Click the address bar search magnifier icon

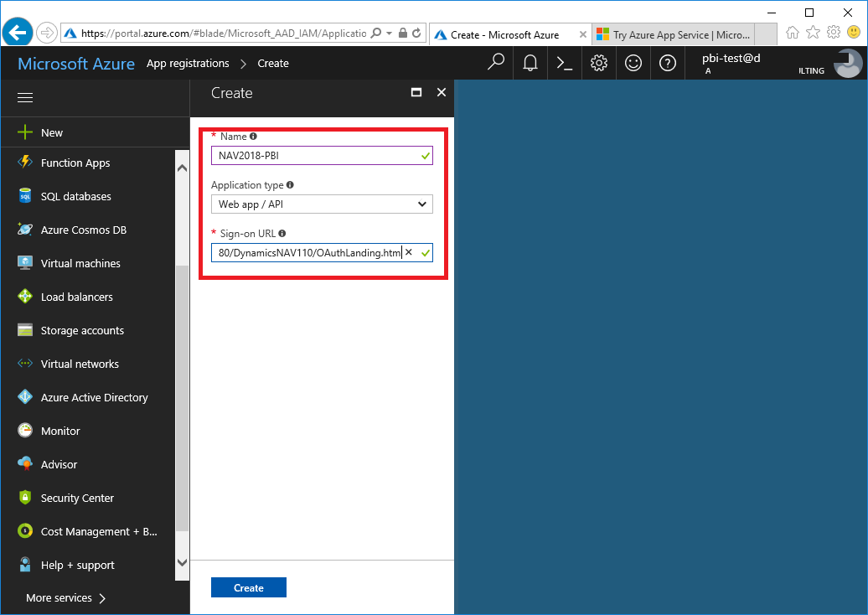tap(376, 34)
